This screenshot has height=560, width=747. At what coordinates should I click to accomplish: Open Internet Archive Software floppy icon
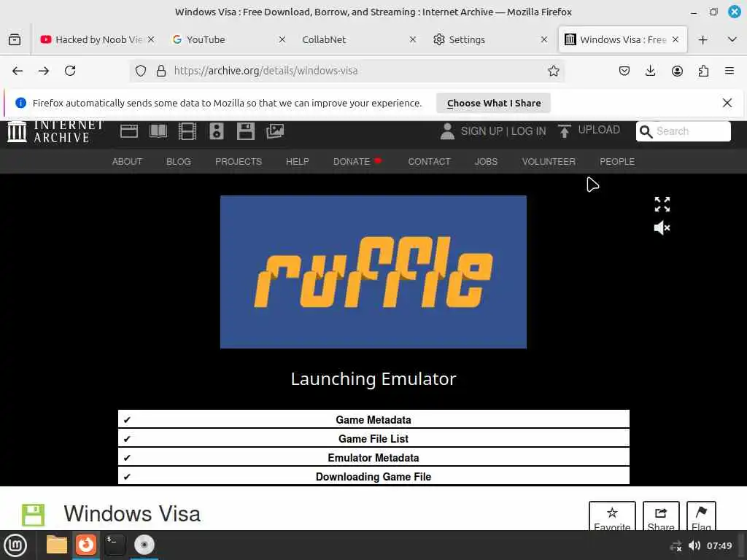pos(245,131)
